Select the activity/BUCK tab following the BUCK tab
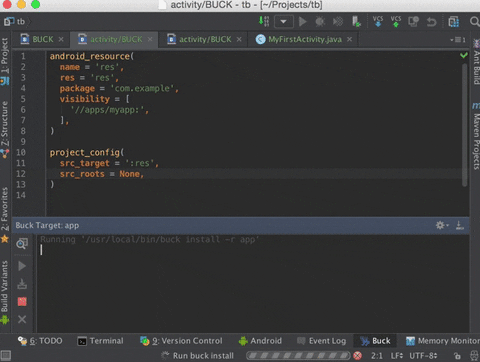 click(x=116, y=39)
